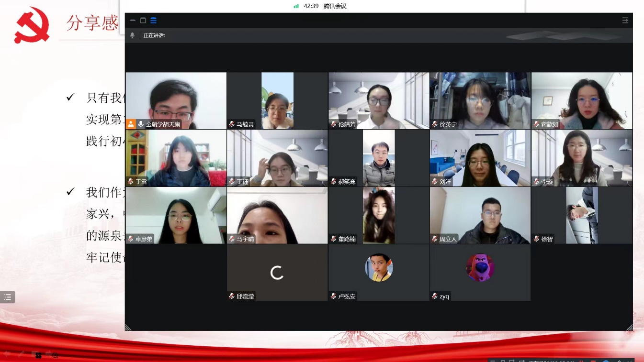
Task: Select 伦靖芳's video tile
Action: [x=378, y=100]
